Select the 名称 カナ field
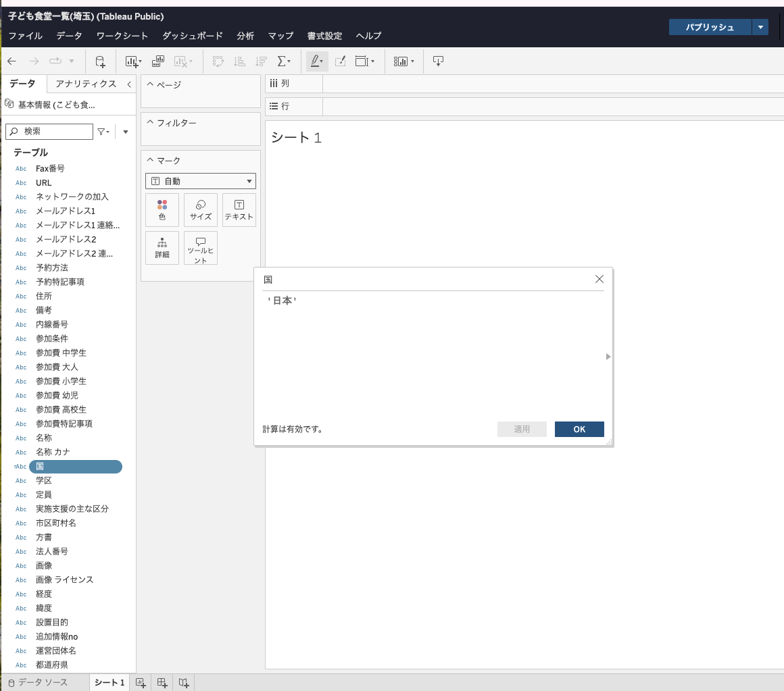This screenshot has height=691, width=784. [53, 452]
